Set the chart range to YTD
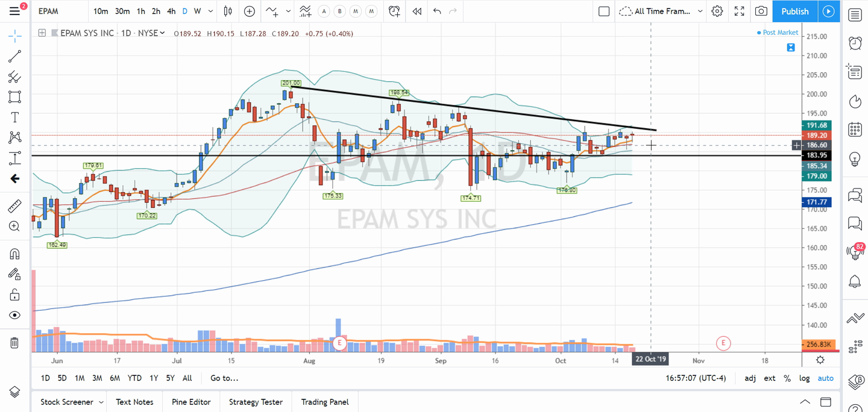 point(134,378)
